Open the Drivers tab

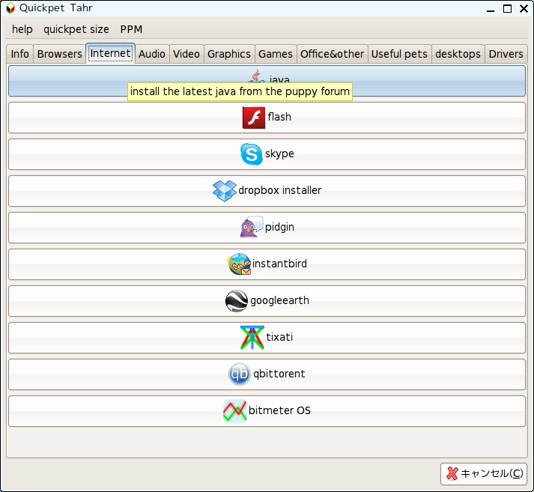click(x=506, y=54)
